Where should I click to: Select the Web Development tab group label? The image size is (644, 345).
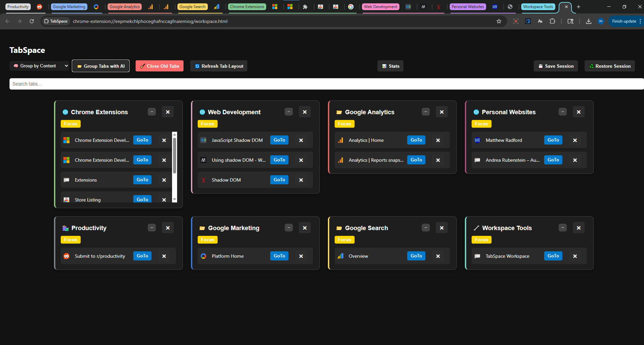click(x=381, y=7)
